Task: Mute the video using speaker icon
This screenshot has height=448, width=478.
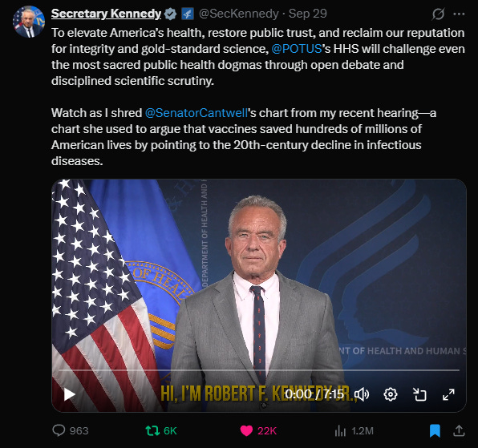Action: click(362, 394)
